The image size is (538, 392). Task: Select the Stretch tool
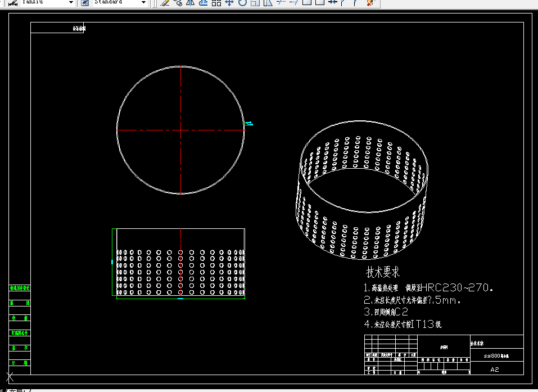(268, 2)
